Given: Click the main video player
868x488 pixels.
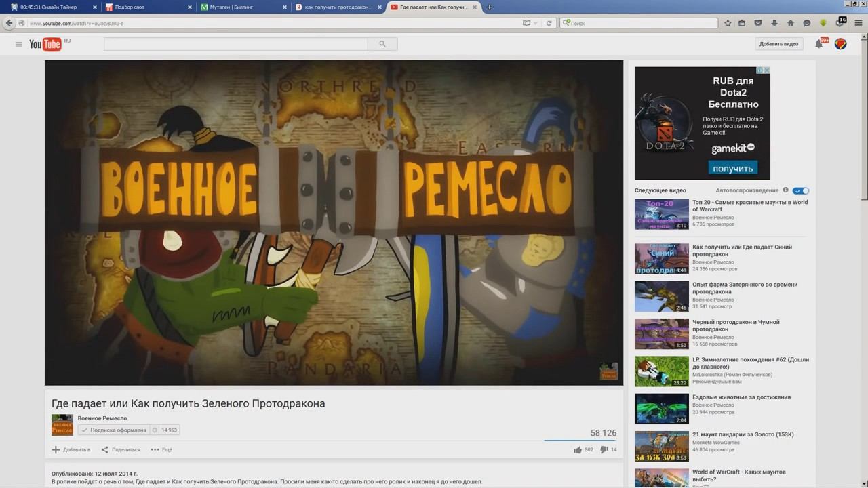Looking at the screenshot, I should pos(334,223).
